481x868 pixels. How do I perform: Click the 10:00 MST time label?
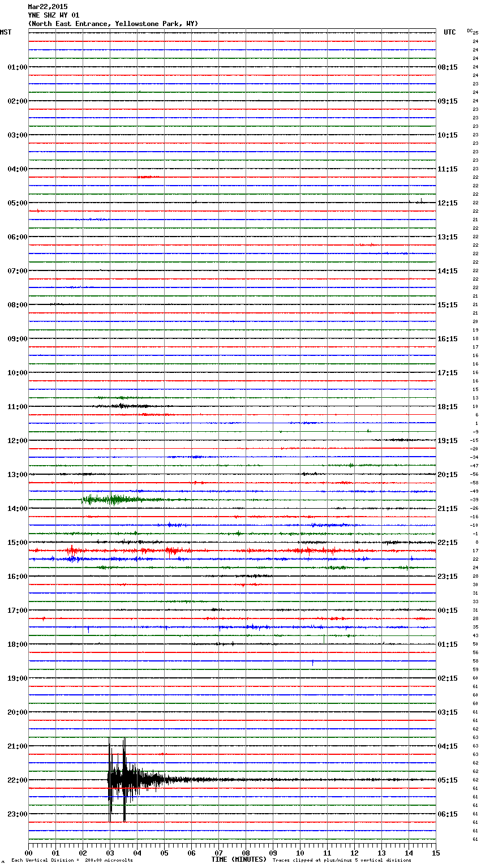tap(18, 373)
